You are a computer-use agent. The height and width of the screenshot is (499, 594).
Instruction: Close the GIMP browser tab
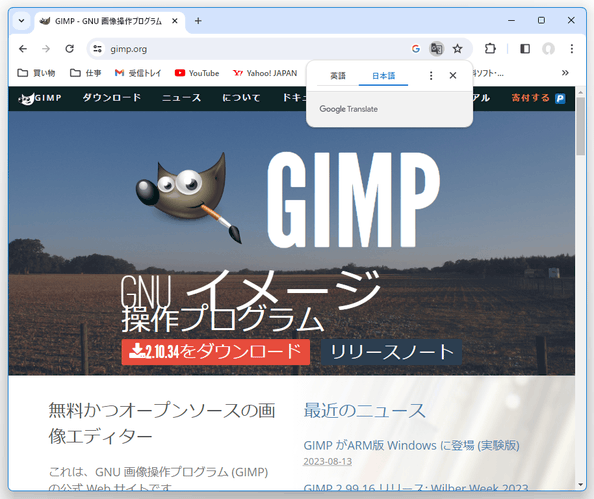(175, 21)
